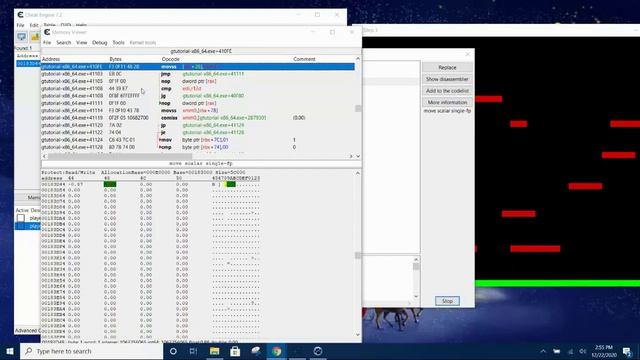This screenshot has width=640, height=360.
Task: Click the scroll-up arrow in disassembler pane
Action: point(358,59)
